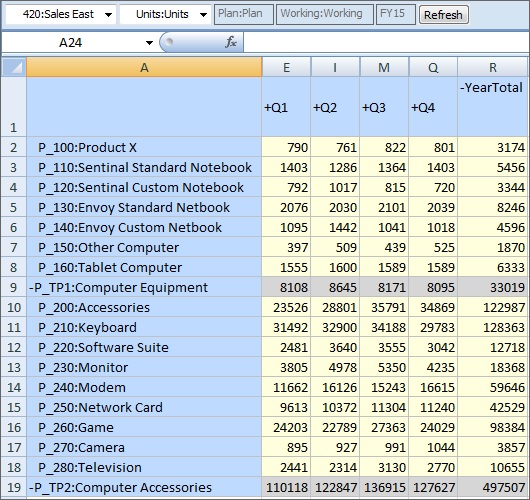Click the Select All corner triangle
530x500 pixels.
coord(14,67)
